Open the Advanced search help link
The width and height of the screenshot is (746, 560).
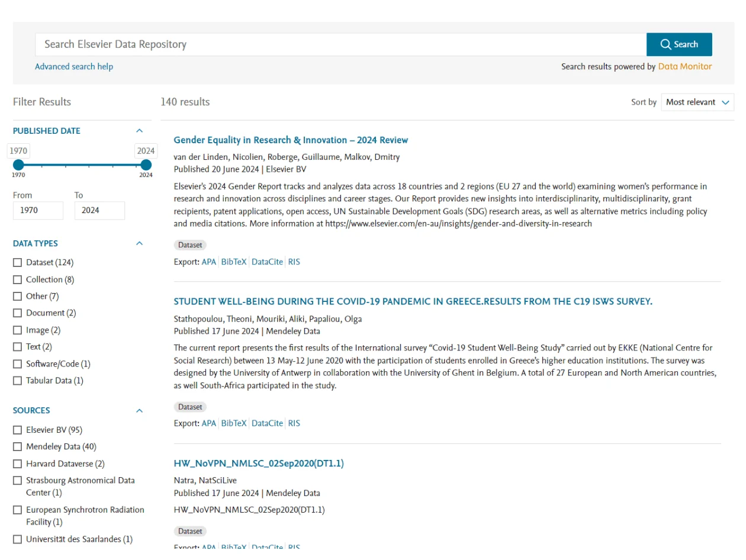coord(73,66)
